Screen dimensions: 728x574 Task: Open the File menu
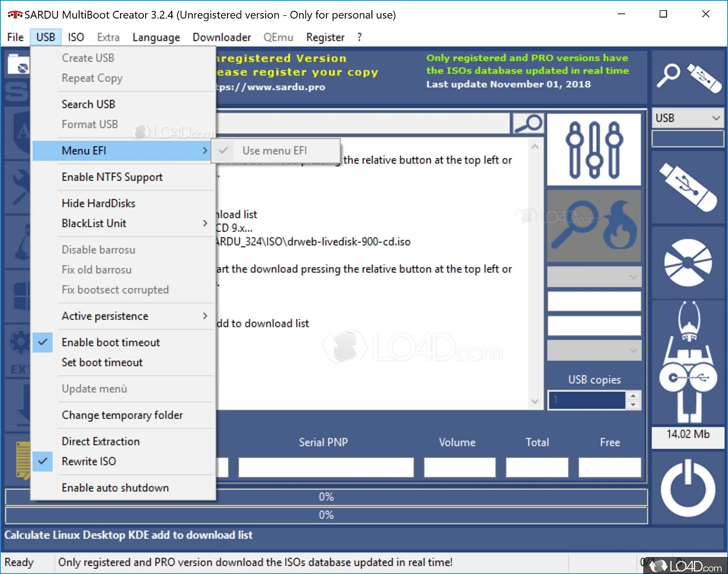tap(15, 38)
